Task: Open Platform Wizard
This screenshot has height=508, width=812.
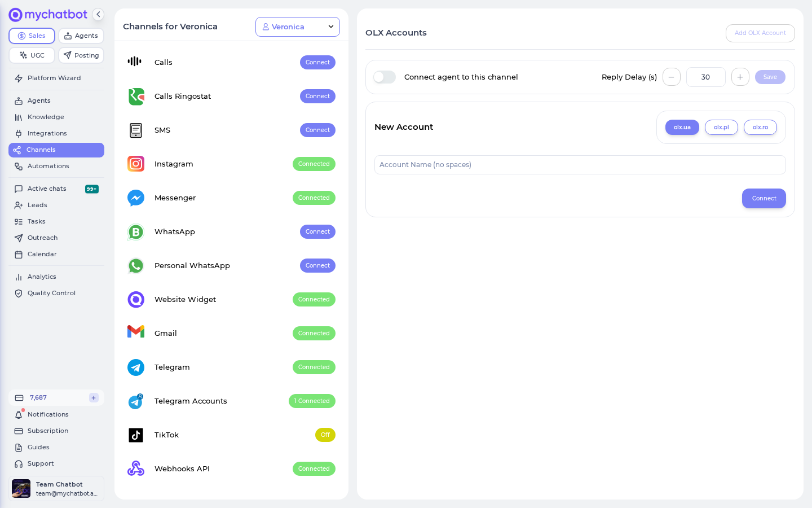Action: pyautogui.click(x=56, y=78)
